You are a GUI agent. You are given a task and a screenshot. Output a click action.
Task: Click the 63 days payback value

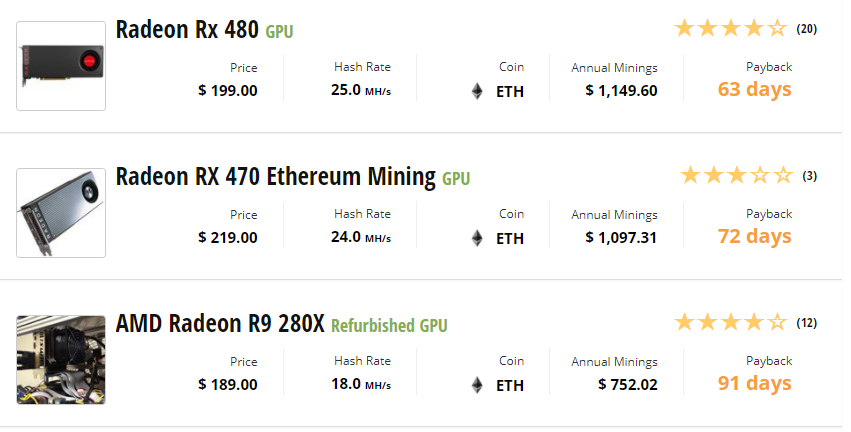click(x=754, y=90)
